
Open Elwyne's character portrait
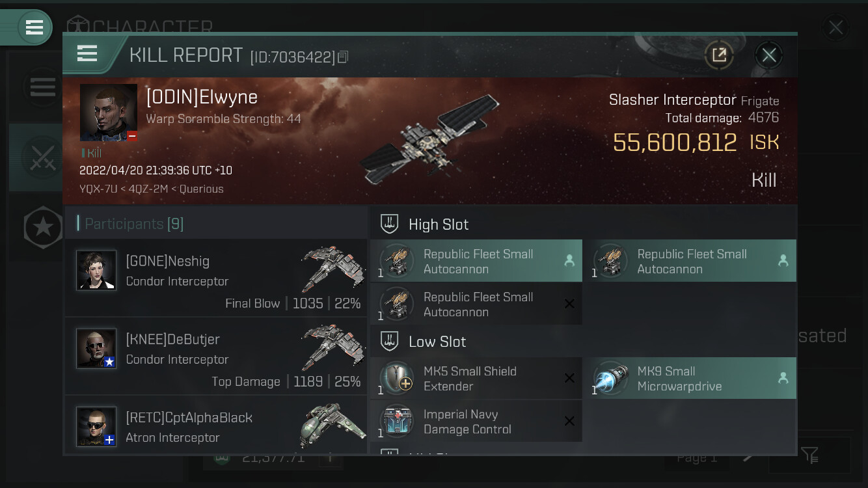click(109, 113)
